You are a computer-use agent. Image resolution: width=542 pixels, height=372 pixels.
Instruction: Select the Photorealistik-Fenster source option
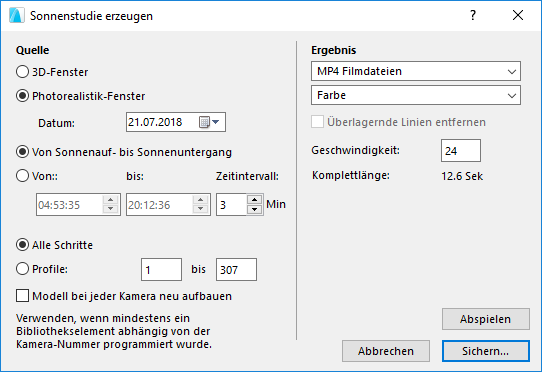22,96
